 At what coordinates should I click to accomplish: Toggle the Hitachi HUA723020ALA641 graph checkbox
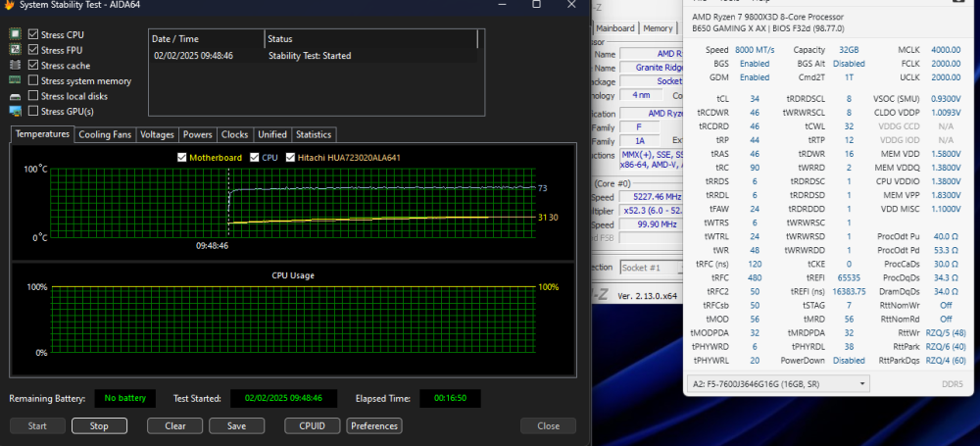(291, 158)
